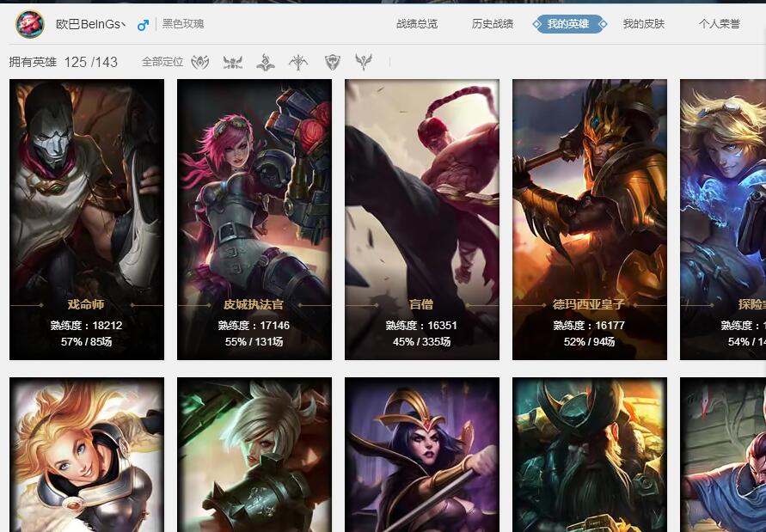Click the profile avatar of 欧巴BeInGs
Viewport: 766px width, 532px height.
click(30, 24)
